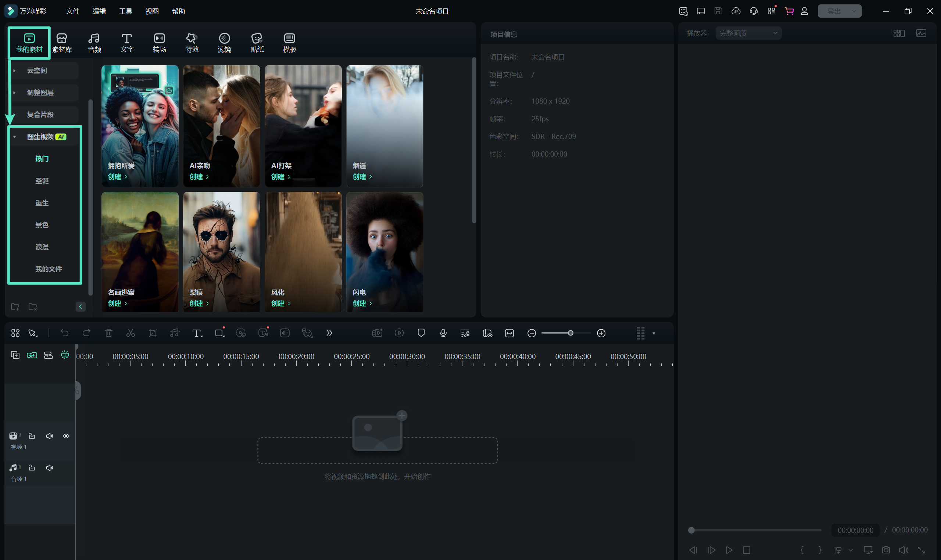This screenshot has width=941, height=560.
Task: Open the 滤镜 filters tab
Action: [224, 43]
